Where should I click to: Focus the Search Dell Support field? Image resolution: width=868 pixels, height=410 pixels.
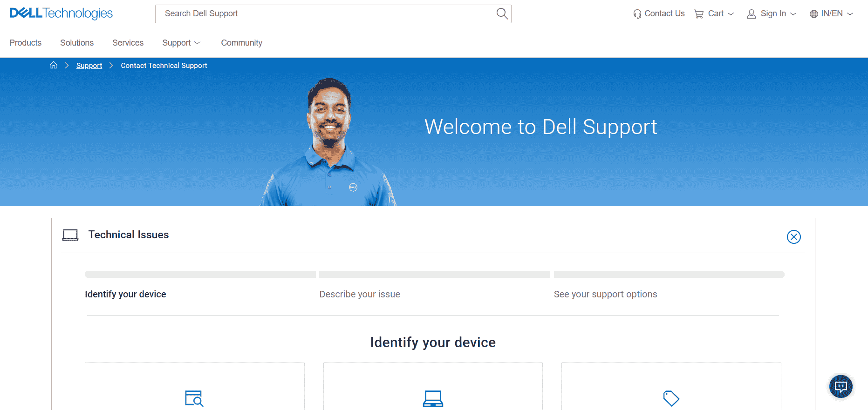[333, 14]
